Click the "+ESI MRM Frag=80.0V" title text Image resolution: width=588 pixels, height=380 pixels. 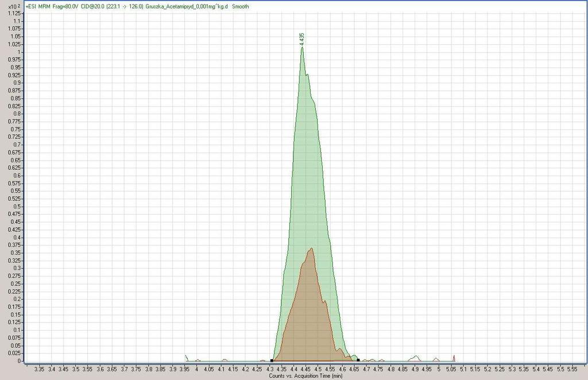pyautogui.click(x=52, y=6)
